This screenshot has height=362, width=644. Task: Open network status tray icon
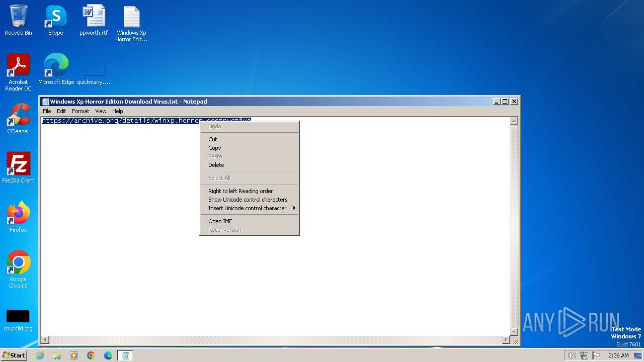pyautogui.click(x=584, y=355)
